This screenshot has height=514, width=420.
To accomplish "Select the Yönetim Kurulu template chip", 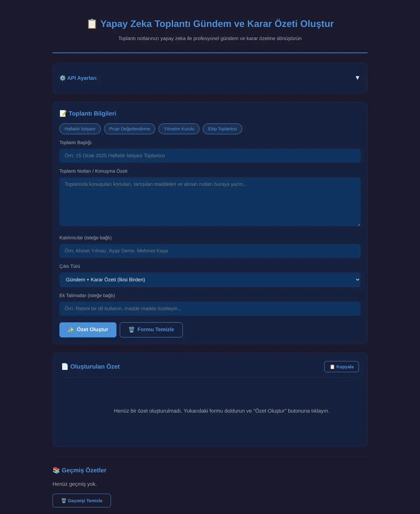I will click(x=179, y=129).
